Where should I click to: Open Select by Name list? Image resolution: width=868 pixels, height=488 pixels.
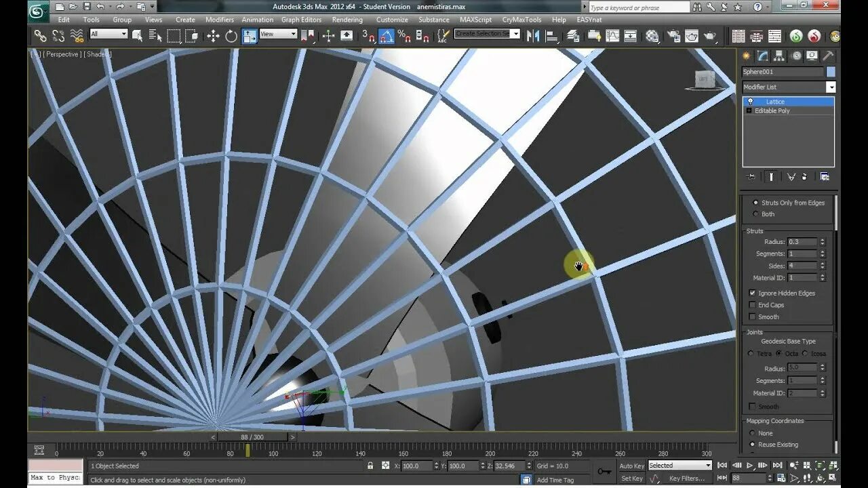[x=155, y=36]
